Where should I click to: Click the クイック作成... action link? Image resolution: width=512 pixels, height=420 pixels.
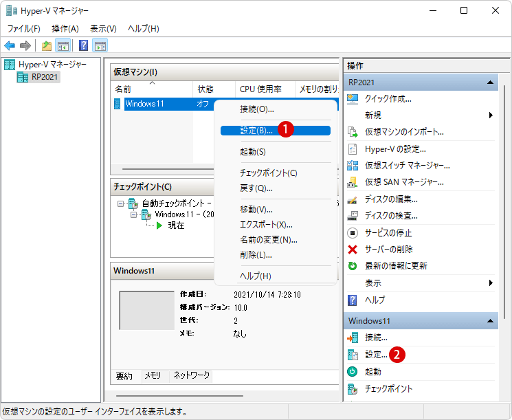point(388,98)
